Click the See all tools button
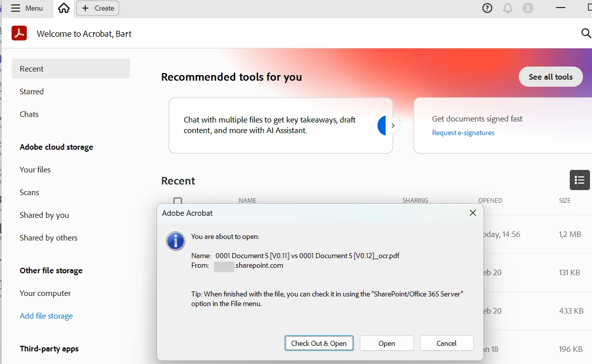Screen dimensions: 592x364 (x=551, y=77)
